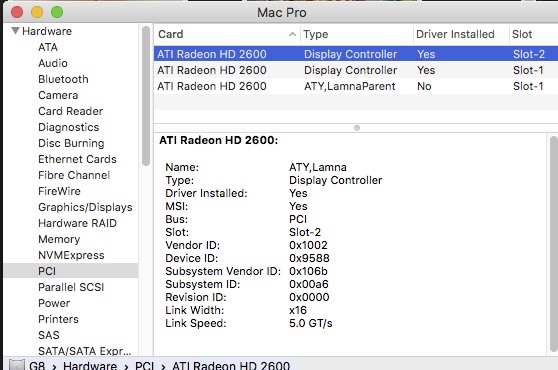Open the NVMExpress section

(71, 255)
